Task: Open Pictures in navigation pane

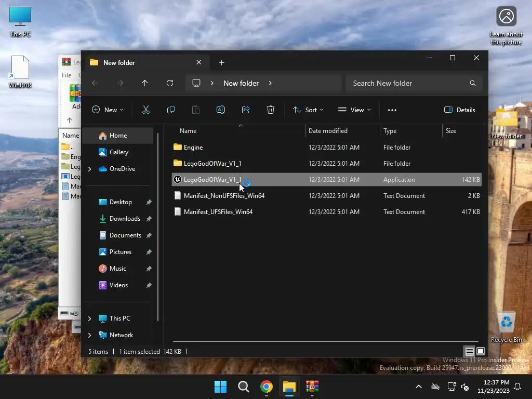Action: (x=118, y=252)
